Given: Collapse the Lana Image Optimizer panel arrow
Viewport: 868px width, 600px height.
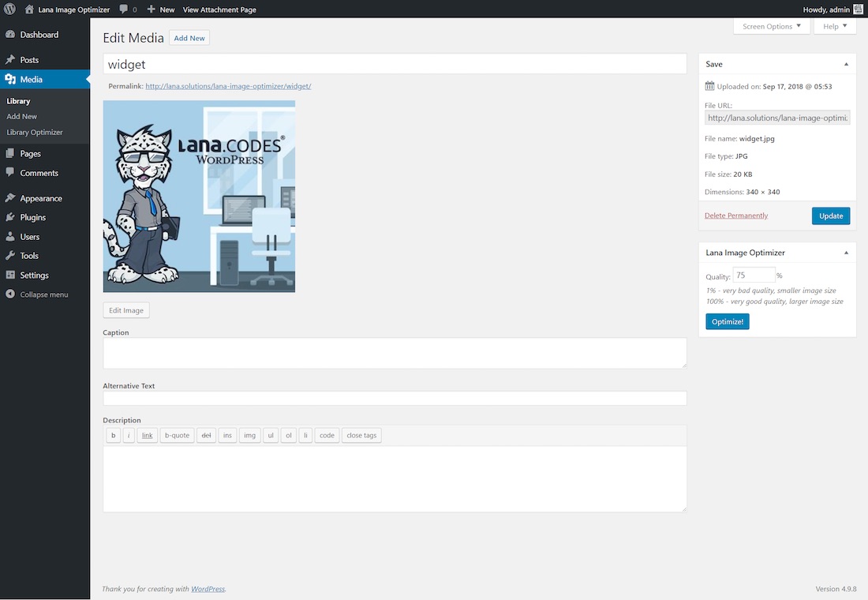Looking at the screenshot, I should click(846, 253).
